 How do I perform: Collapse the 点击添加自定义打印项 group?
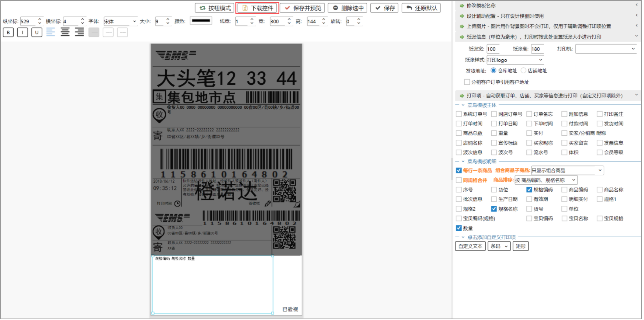[463, 237]
